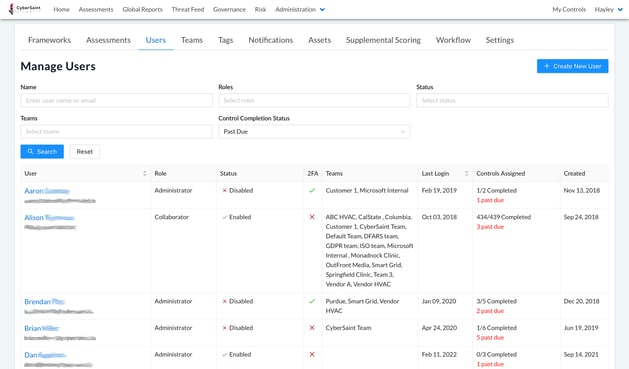Open the Roles select dropdown
The height and width of the screenshot is (369, 629).
pos(314,100)
